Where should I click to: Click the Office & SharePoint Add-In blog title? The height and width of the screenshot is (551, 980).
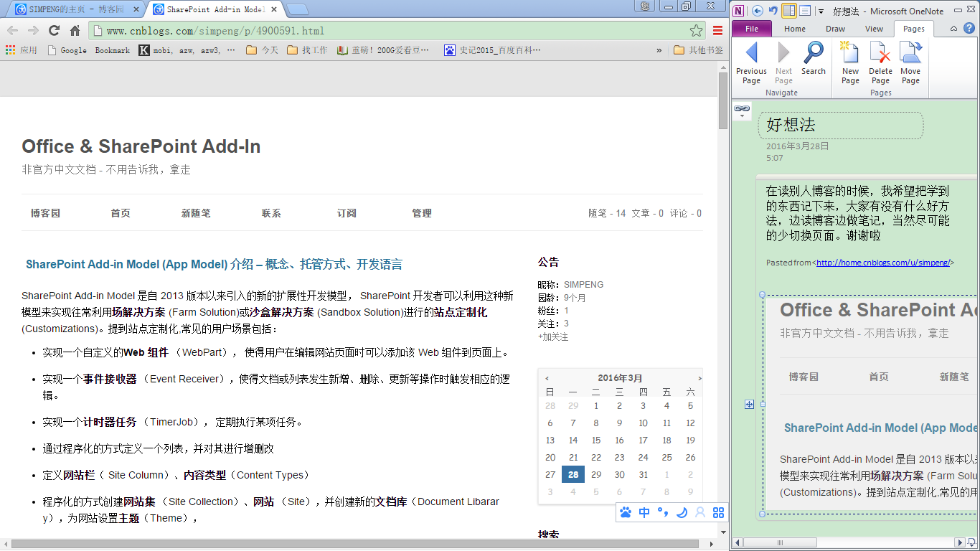pos(141,146)
